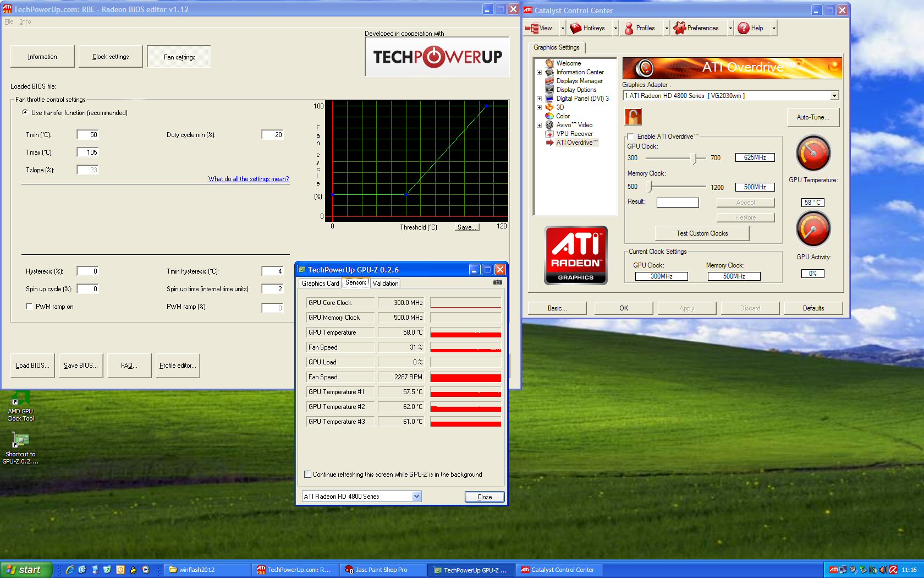Open the GPU-Z desktop shortcut icon

(x=20, y=440)
